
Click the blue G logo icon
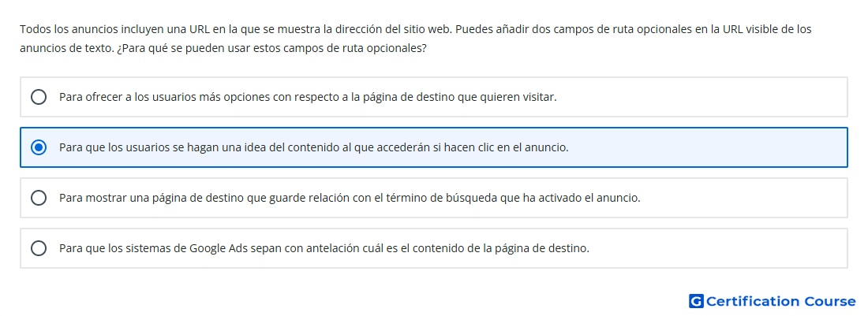696,301
